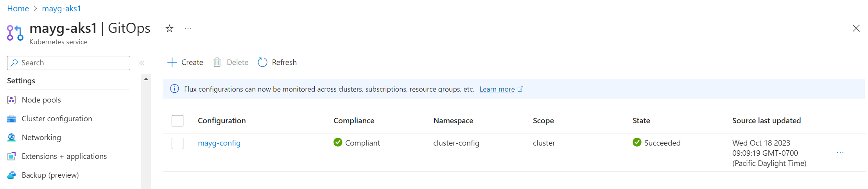Click the green Compliant check icon
Viewport: 868px width, 189px height.
click(338, 142)
